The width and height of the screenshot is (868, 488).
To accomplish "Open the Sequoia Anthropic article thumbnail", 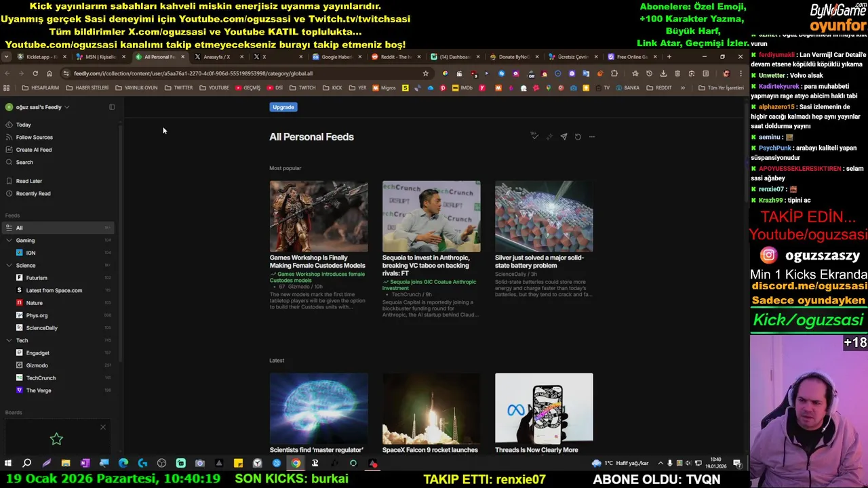I will pyautogui.click(x=431, y=216).
